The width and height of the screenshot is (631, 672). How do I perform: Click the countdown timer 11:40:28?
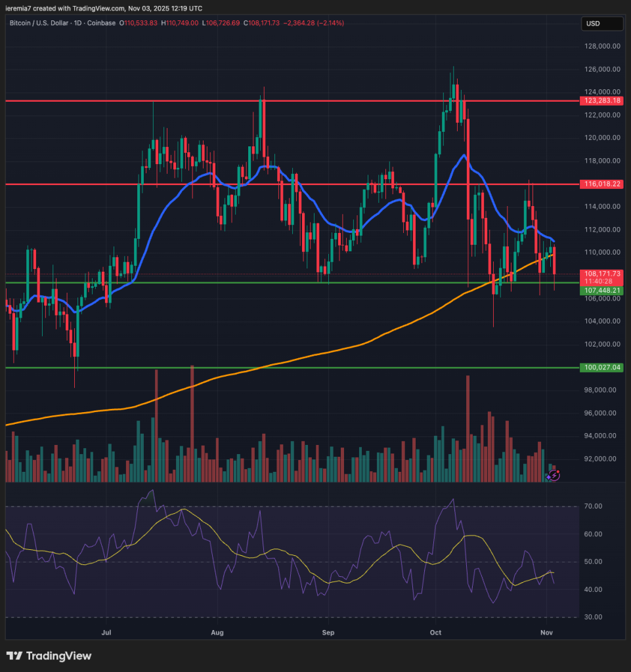600,280
